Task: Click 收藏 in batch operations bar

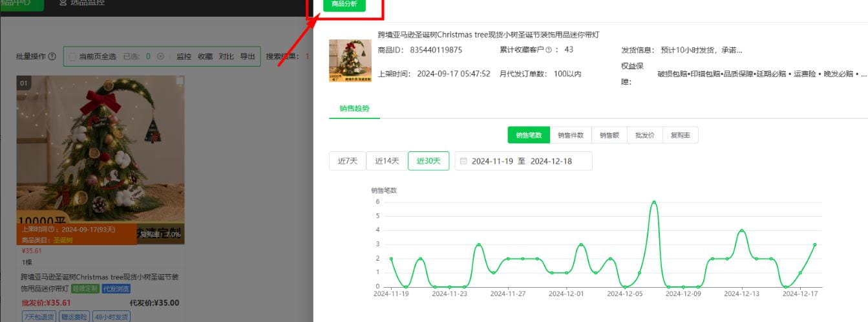Action: [205, 56]
